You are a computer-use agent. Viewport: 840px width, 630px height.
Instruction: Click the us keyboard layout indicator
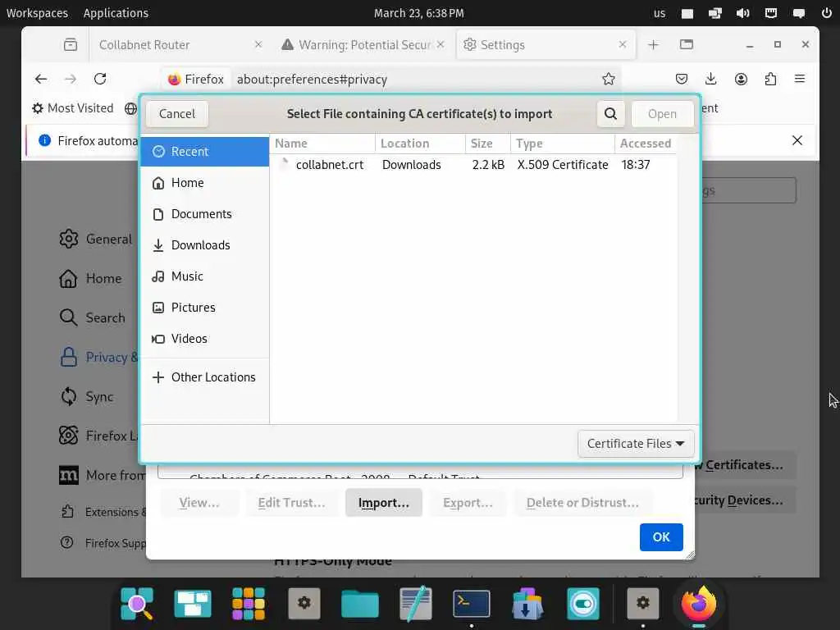[660, 13]
